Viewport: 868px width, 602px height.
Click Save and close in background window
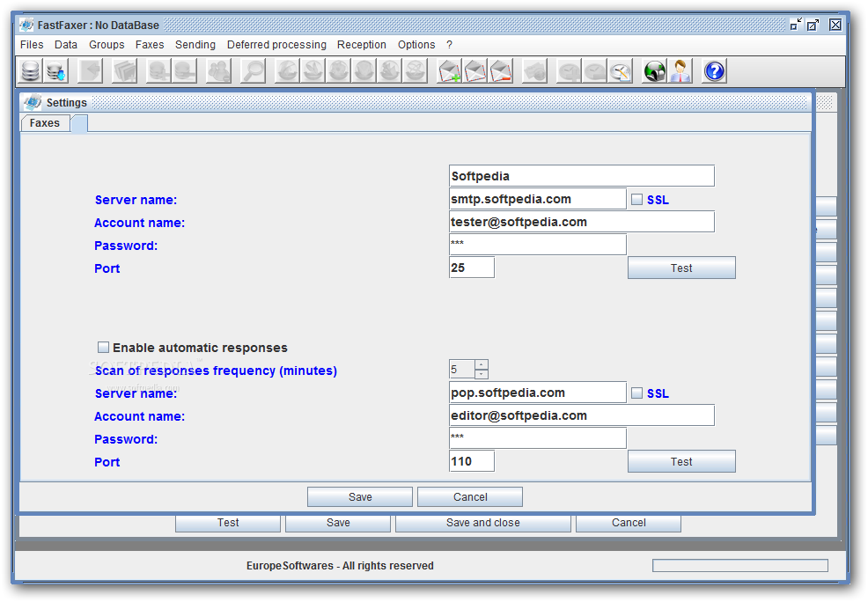tap(483, 523)
